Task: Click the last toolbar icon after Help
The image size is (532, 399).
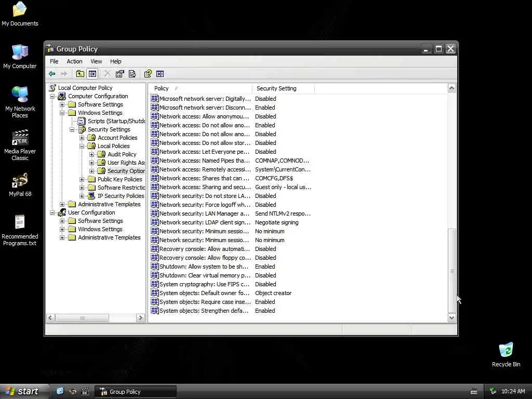Action: pos(160,74)
